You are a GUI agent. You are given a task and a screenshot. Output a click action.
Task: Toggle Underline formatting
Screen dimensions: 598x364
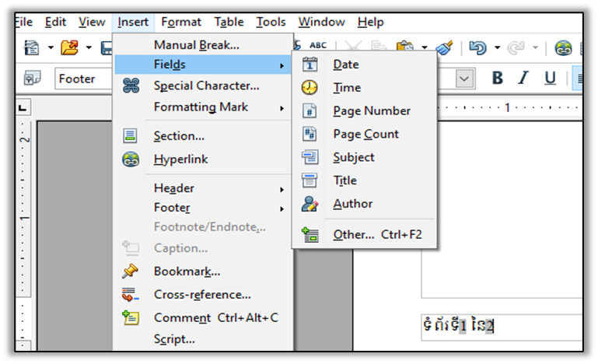(x=550, y=79)
